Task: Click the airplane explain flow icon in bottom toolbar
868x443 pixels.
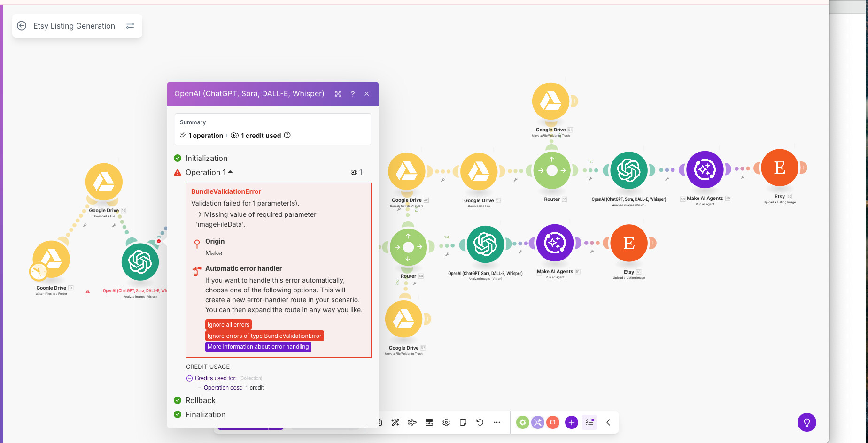Action: (x=412, y=422)
